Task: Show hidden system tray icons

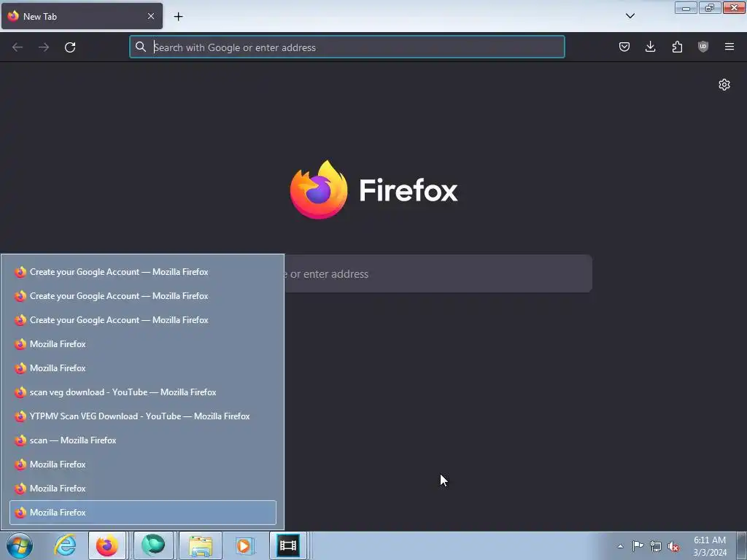Action: pyautogui.click(x=620, y=546)
